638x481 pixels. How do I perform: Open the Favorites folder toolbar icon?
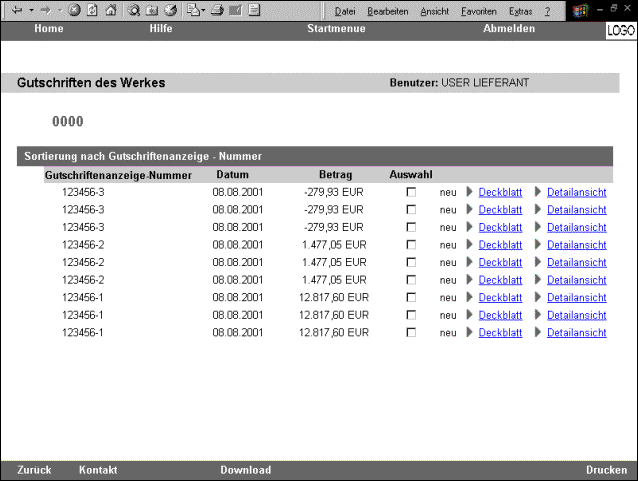click(x=152, y=10)
